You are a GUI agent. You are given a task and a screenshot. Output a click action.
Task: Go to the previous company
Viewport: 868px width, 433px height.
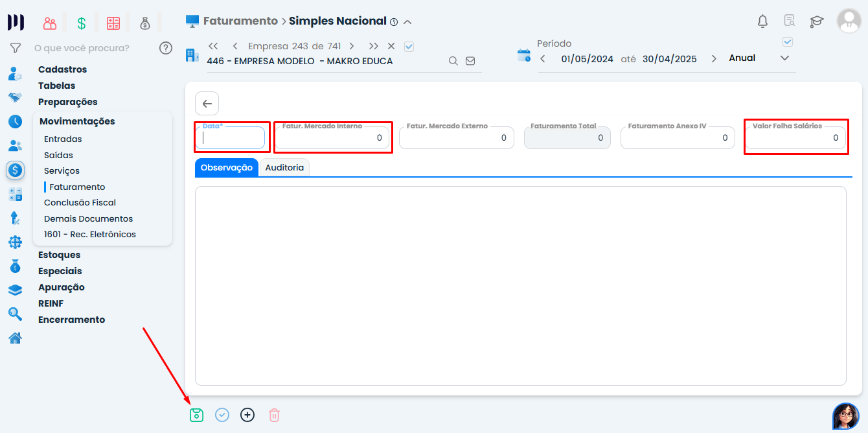click(235, 46)
